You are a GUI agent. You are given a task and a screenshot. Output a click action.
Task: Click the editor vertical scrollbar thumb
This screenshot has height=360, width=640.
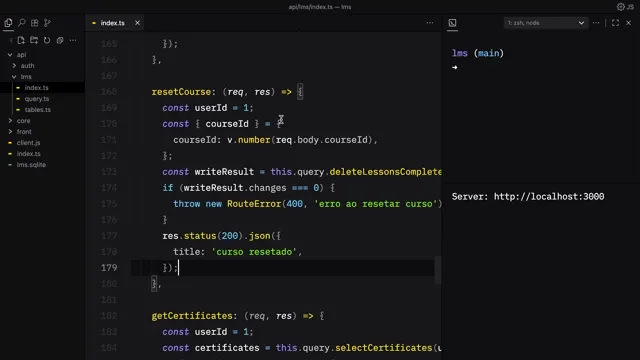[438, 270]
